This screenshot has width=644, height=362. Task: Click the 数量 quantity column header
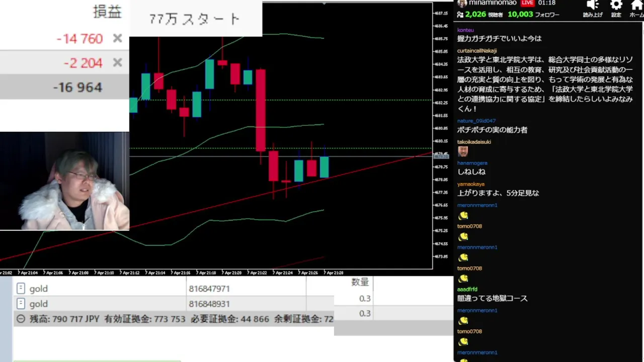coord(360,283)
